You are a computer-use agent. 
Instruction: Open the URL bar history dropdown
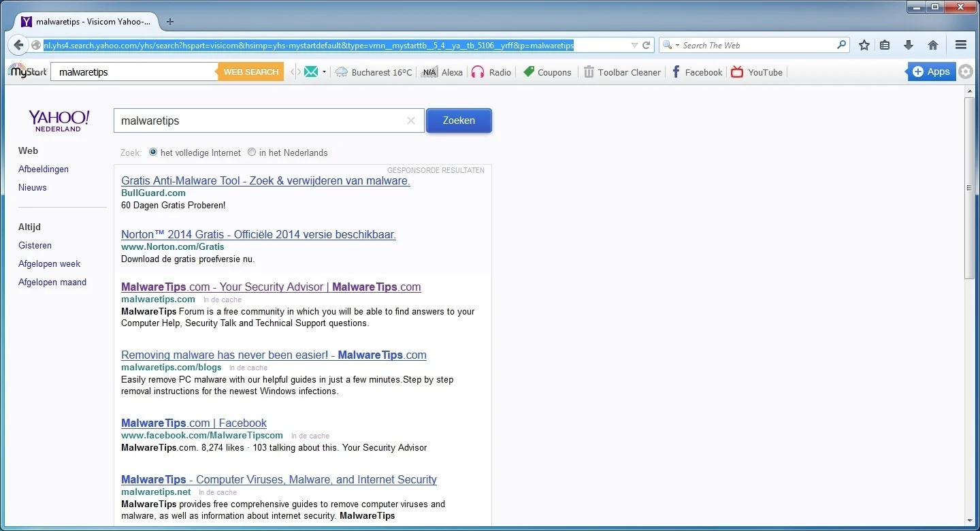point(634,45)
